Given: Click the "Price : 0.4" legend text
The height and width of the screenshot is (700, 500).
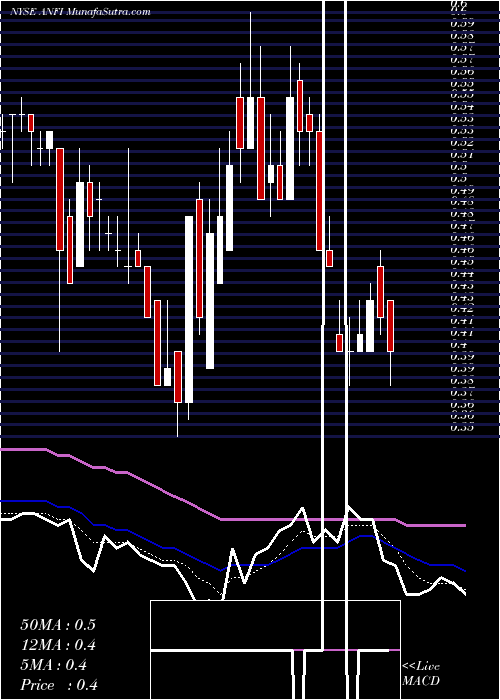Looking at the screenshot, I should coord(59,685).
